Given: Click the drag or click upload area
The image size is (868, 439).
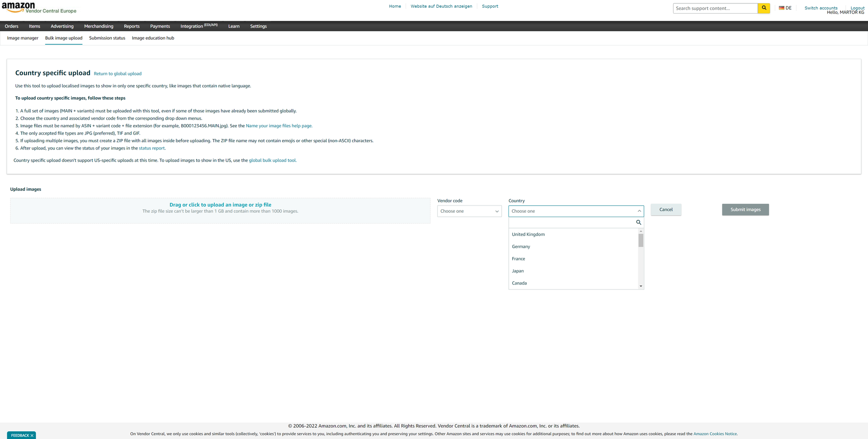Looking at the screenshot, I should tap(220, 210).
